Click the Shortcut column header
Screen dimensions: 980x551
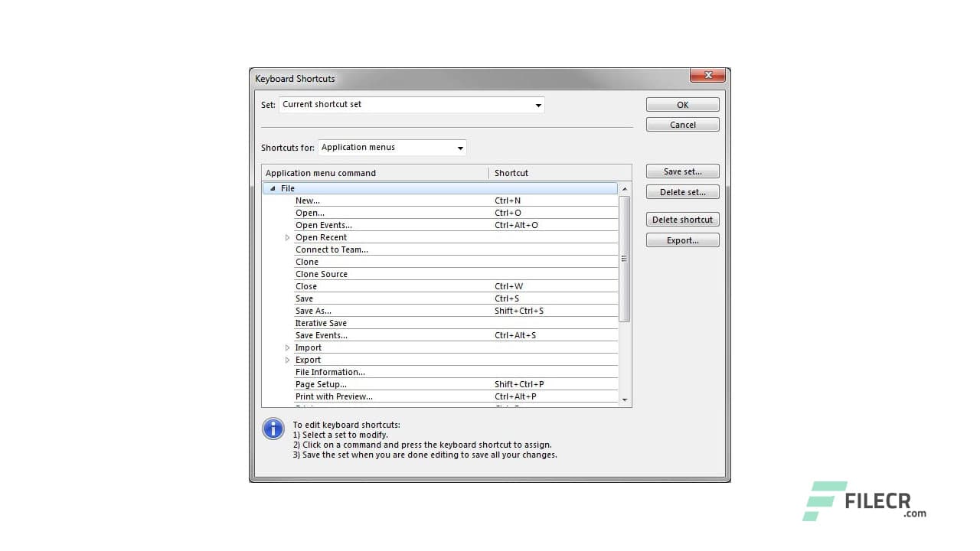click(511, 172)
